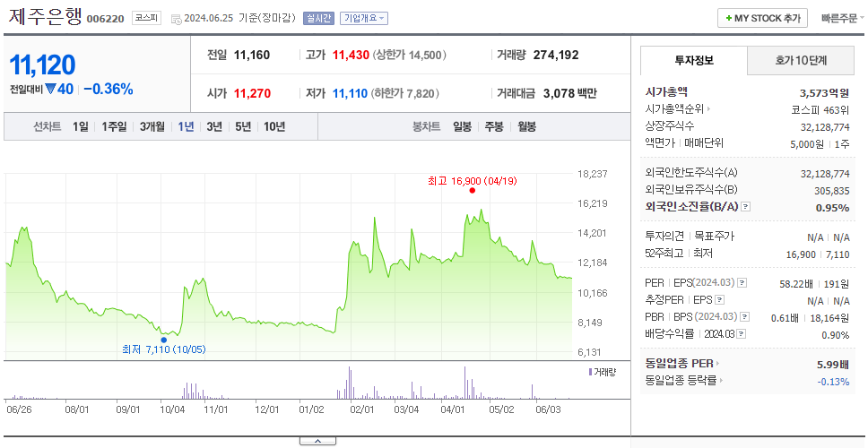
Task: Click the MY STOCK 추가 button
Action: click(x=763, y=18)
